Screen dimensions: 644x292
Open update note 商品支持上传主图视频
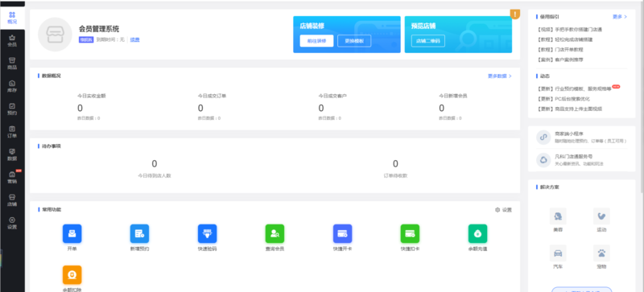click(569, 109)
